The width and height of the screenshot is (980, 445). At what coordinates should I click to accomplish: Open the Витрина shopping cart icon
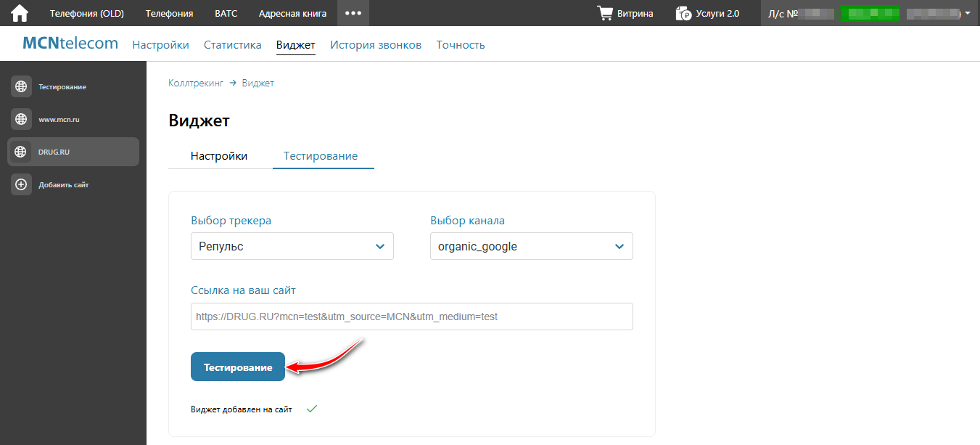(605, 13)
